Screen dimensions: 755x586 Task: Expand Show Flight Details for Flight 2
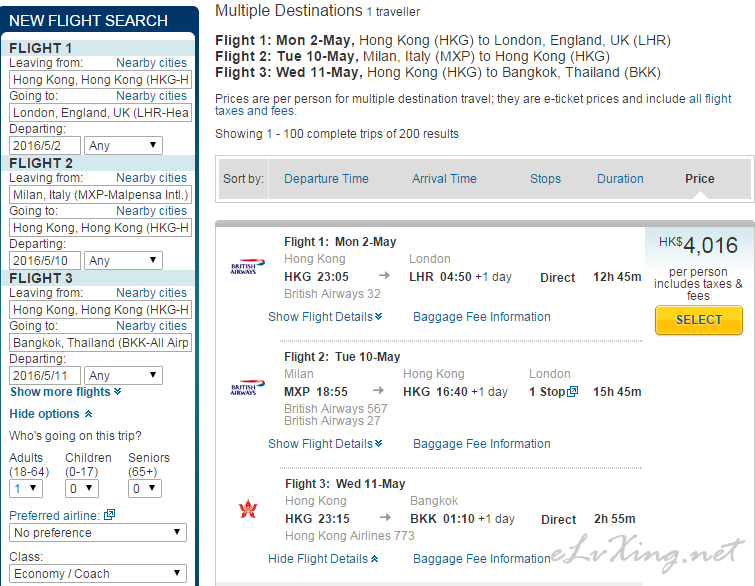325,443
